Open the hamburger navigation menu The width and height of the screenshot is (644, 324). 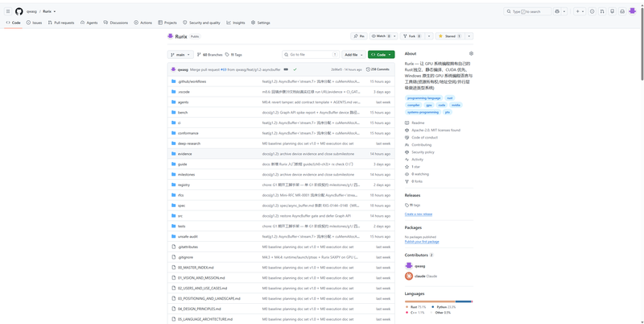click(8, 11)
